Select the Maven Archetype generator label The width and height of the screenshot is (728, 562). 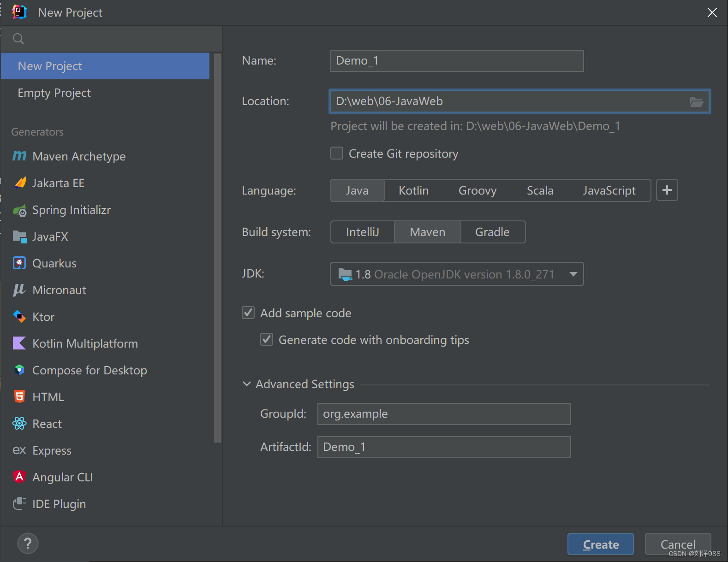tap(79, 157)
